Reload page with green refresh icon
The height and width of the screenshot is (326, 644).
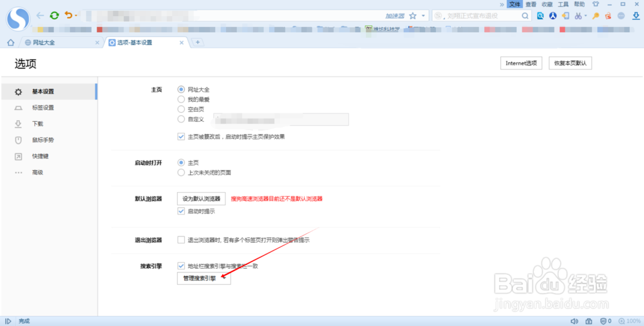point(54,15)
